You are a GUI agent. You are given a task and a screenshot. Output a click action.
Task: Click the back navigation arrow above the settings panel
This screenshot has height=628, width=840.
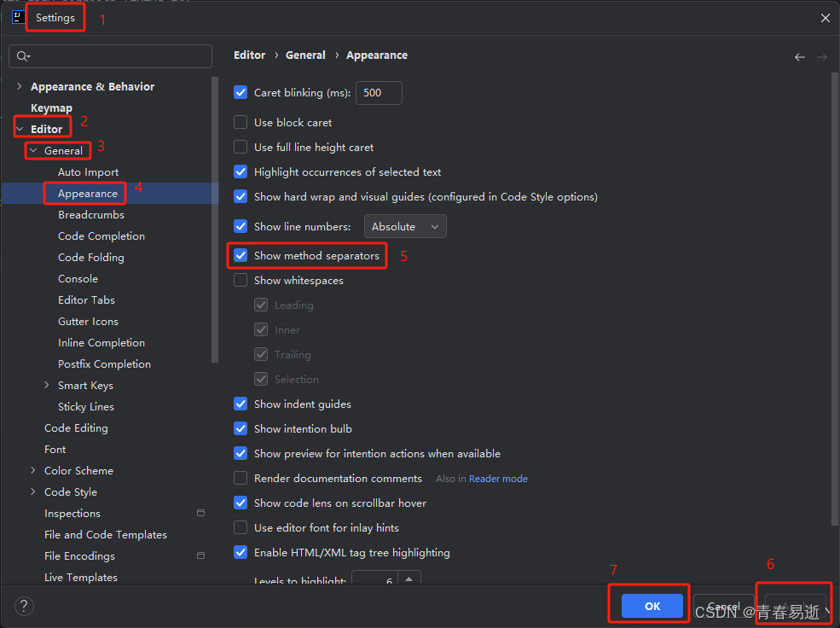(x=800, y=56)
